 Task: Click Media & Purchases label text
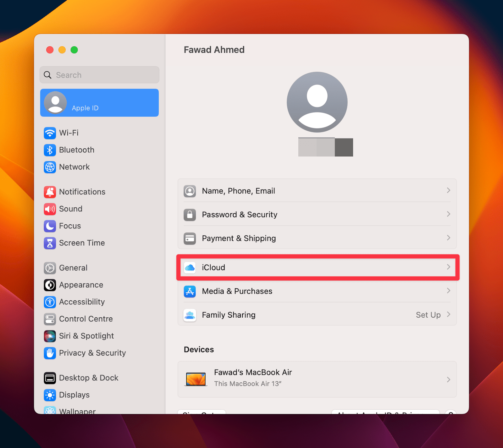(237, 291)
